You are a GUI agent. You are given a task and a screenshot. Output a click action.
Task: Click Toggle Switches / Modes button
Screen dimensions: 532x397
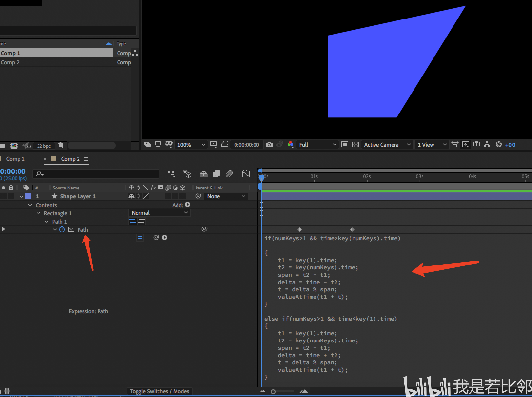coord(159,391)
